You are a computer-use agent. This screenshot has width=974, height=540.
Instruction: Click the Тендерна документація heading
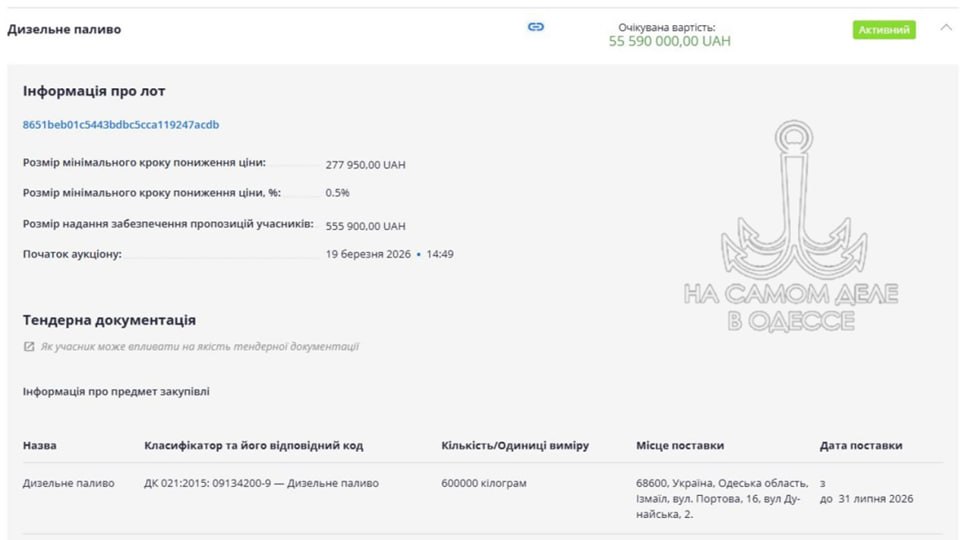pyautogui.click(x=109, y=320)
